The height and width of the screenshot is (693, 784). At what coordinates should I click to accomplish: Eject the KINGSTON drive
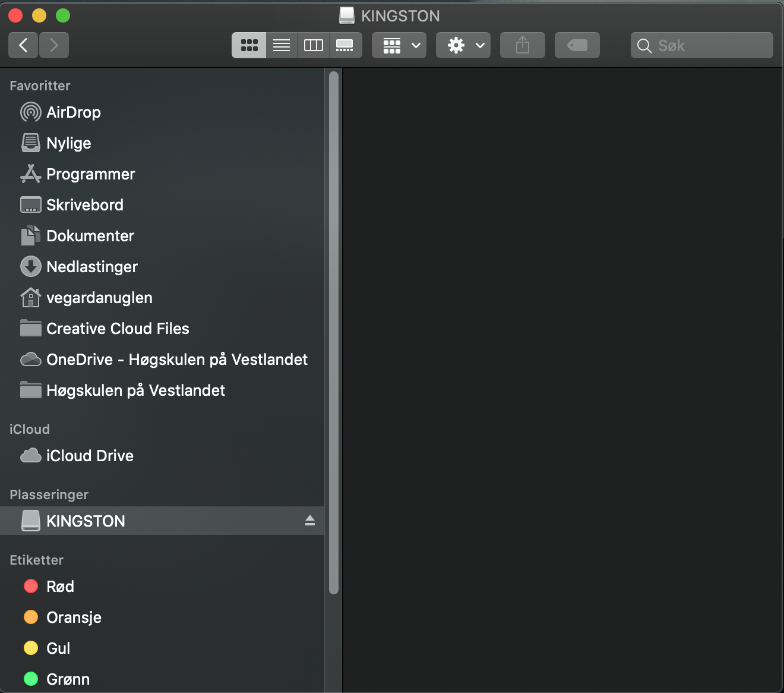[310, 521]
